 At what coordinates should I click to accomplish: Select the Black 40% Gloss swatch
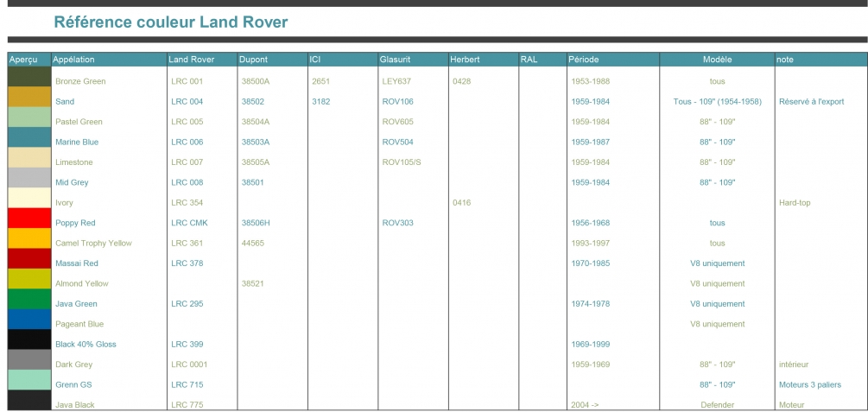pos(29,339)
